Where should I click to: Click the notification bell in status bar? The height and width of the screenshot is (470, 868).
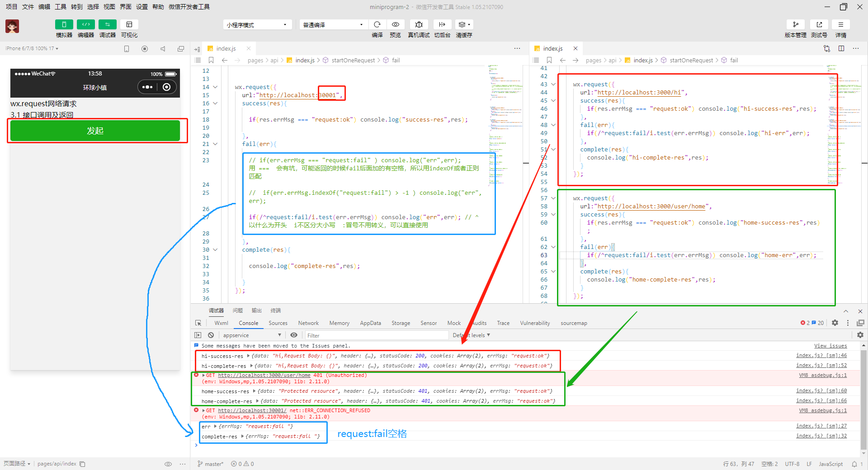[854, 464]
